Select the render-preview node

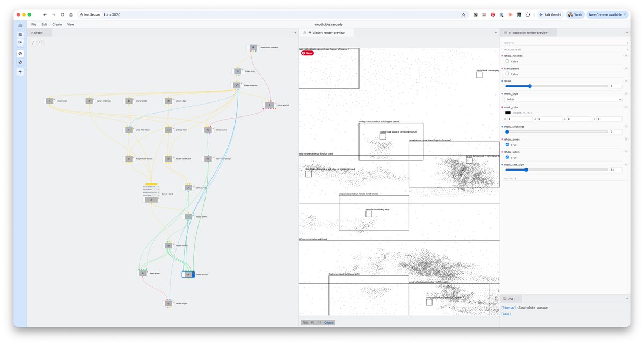(188, 275)
